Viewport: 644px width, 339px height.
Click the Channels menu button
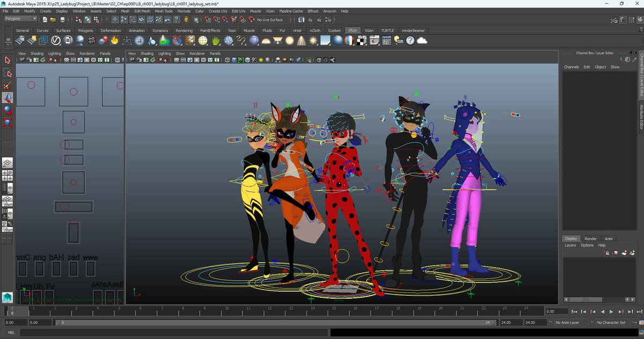tap(571, 67)
